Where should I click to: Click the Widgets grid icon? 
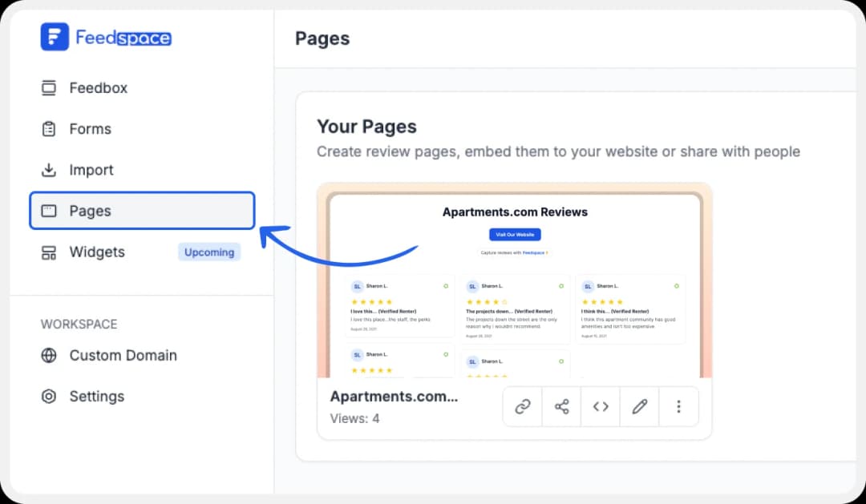pyautogui.click(x=49, y=252)
